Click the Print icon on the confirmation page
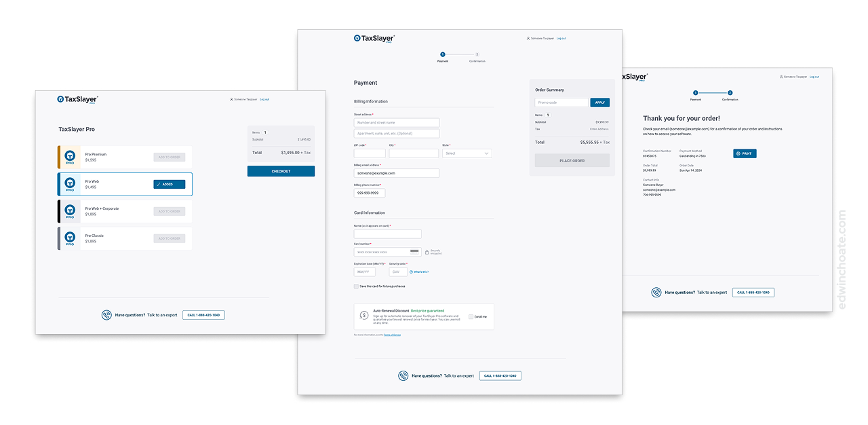 click(x=738, y=153)
